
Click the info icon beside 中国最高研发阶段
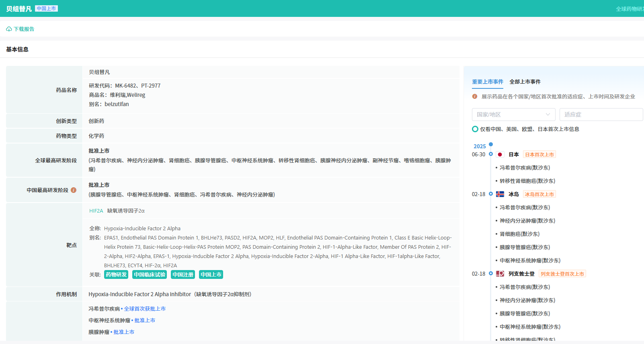point(74,190)
